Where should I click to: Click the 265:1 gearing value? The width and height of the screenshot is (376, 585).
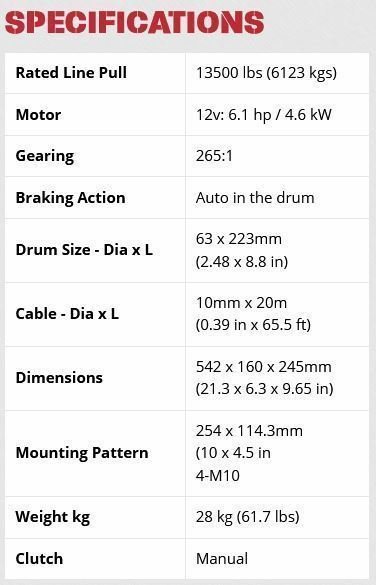coord(214,156)
